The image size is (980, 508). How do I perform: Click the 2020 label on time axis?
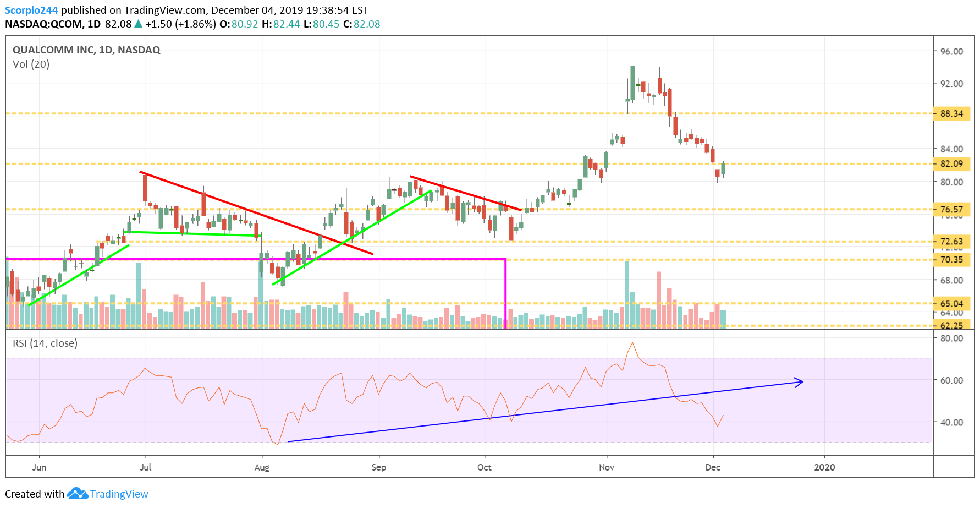point(824,467)
